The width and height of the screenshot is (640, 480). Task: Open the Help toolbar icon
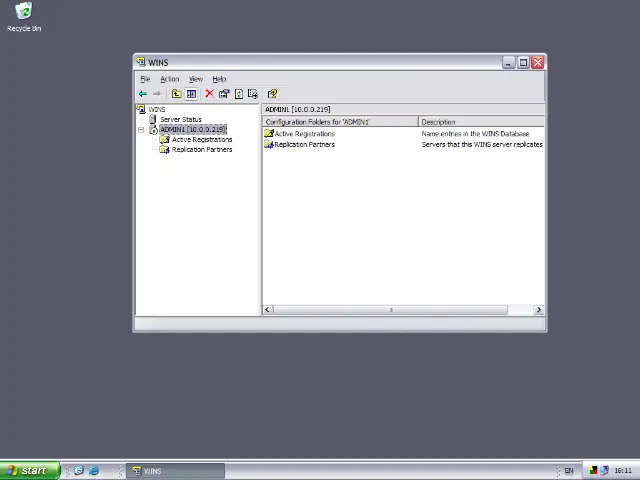272,94
